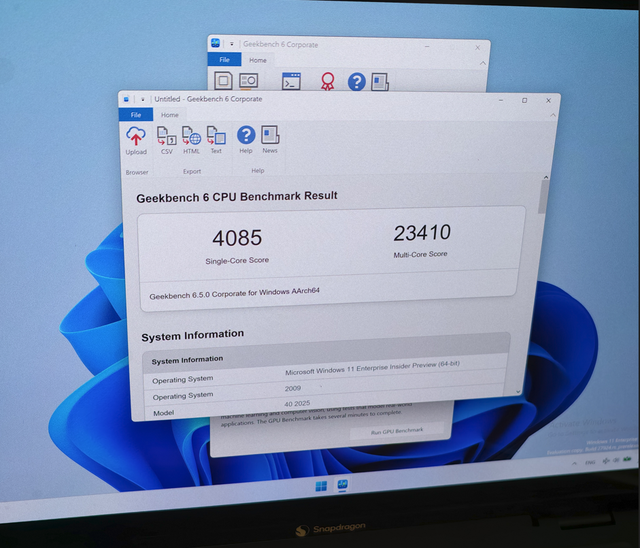Viewport: 640px width, 548px height.
Task: Click the volume icon in the system tray
Action: point(616,460)
